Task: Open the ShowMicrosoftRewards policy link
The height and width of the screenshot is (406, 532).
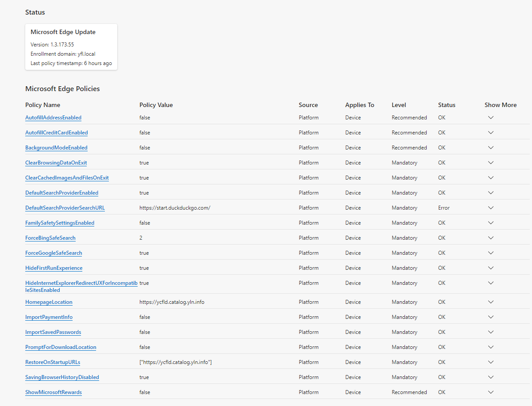Action: (54, 392)
